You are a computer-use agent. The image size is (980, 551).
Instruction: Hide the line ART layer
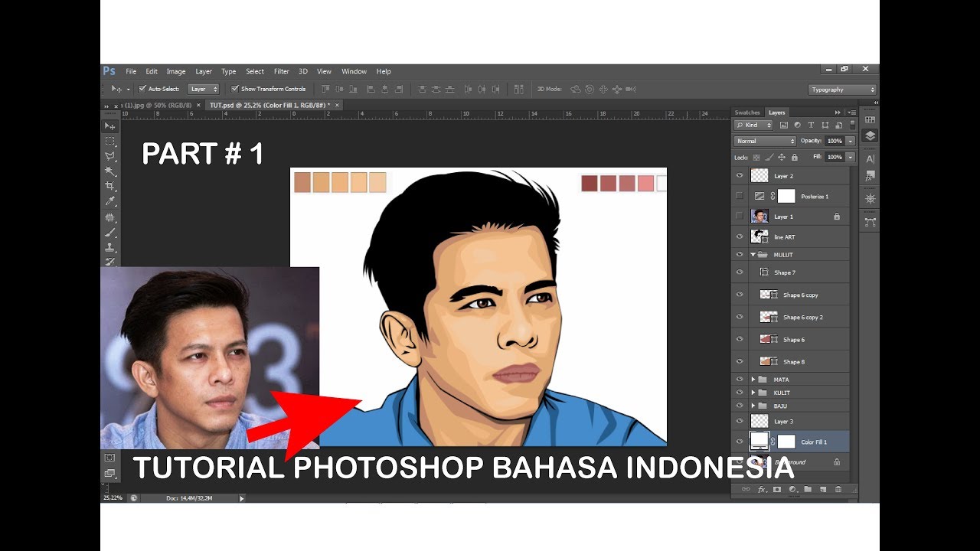(740, 236)
